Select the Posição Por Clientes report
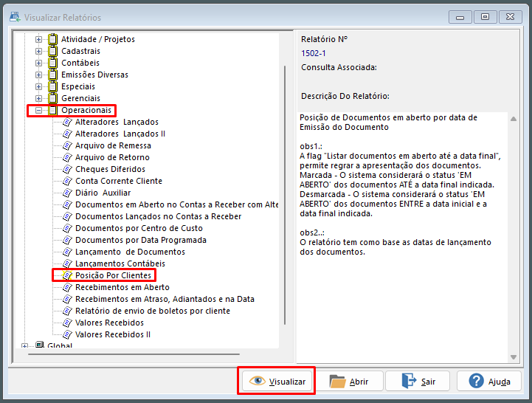Image resolution: width=532 pixels, height=403 pixels. 113,275
